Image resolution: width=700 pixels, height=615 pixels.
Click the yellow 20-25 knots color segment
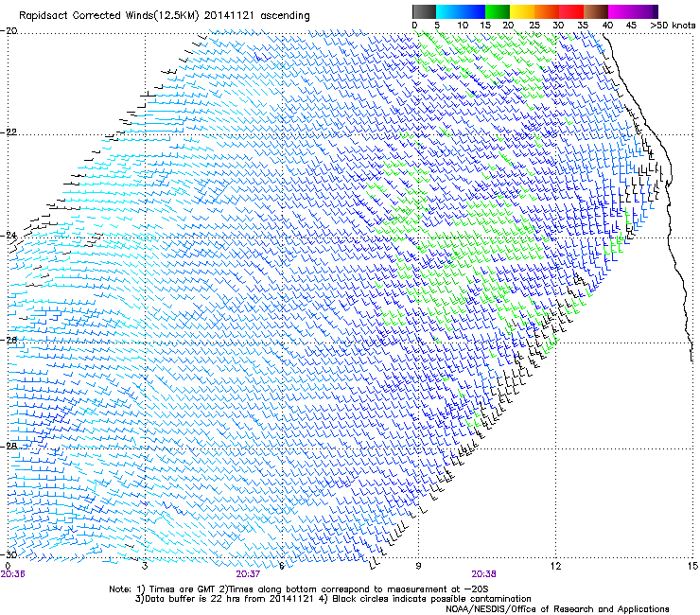coord(522,11)
